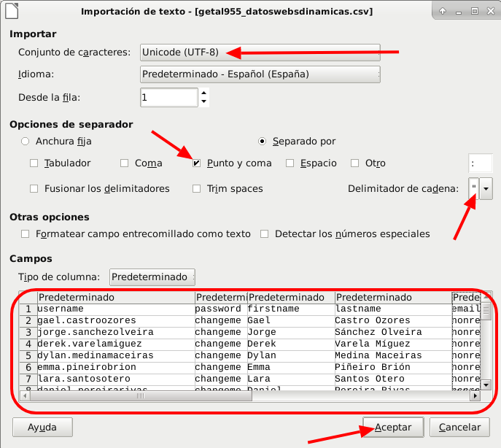The image size is (501, 448).
Task: Click the 'Medina Maceiras' lastname cell
Action: tap(393, 355)
